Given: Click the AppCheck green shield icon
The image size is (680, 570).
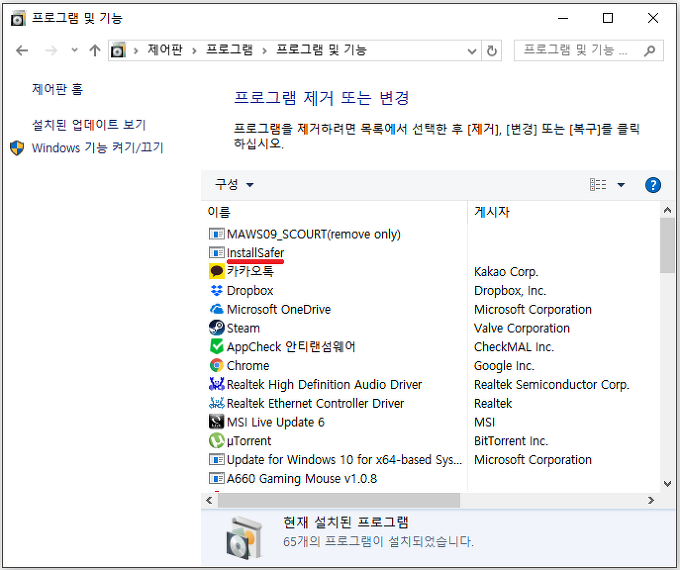Looking at the screenshot, I should coord(216,347).
